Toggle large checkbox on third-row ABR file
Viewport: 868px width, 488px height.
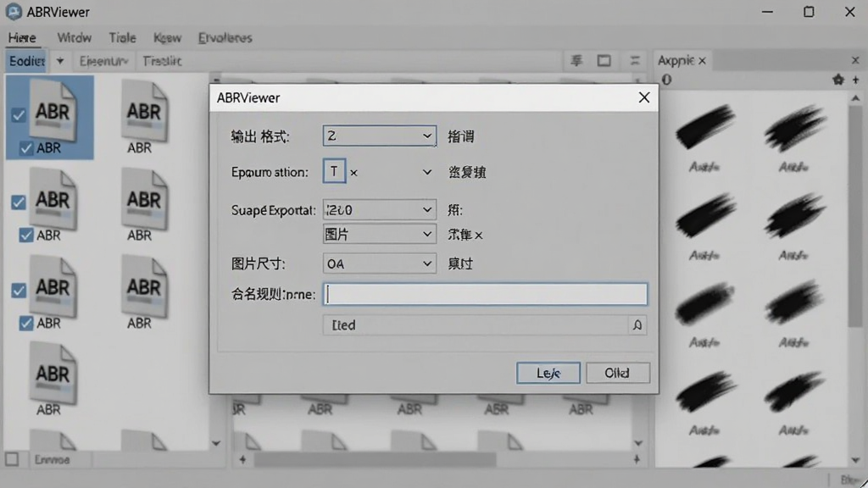tap(19, 291)
